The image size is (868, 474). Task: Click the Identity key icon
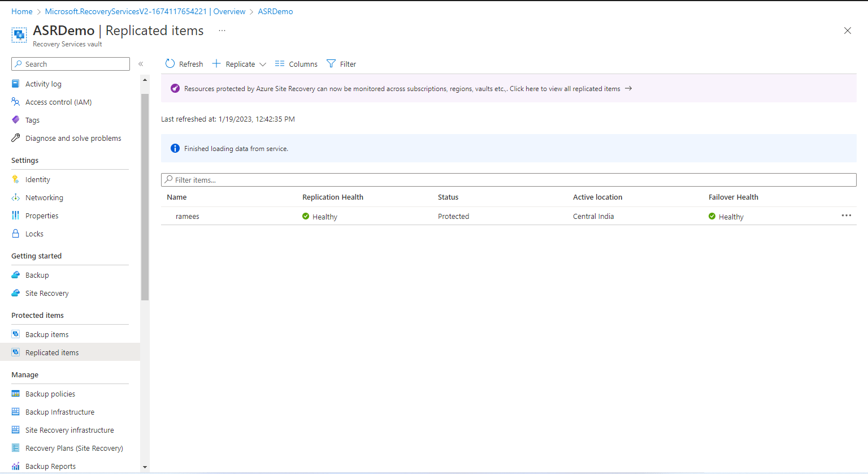pos(16,179)
